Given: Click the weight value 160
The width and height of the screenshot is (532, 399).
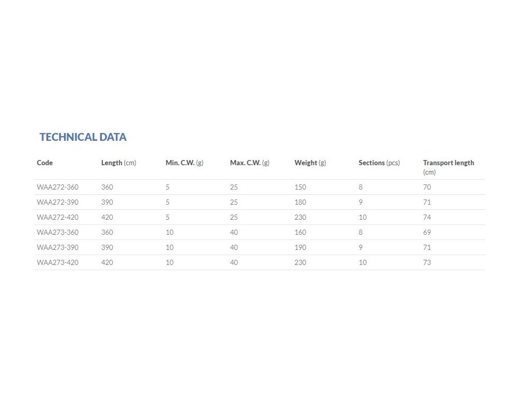Looking at the screenshot, I should point(300,232).
